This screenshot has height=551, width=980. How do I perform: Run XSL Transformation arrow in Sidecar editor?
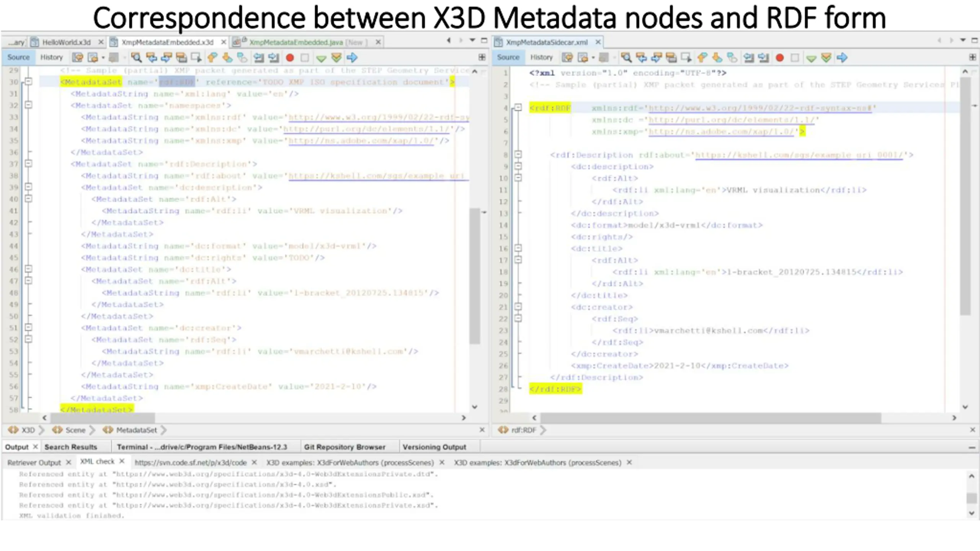pos(842,57)
